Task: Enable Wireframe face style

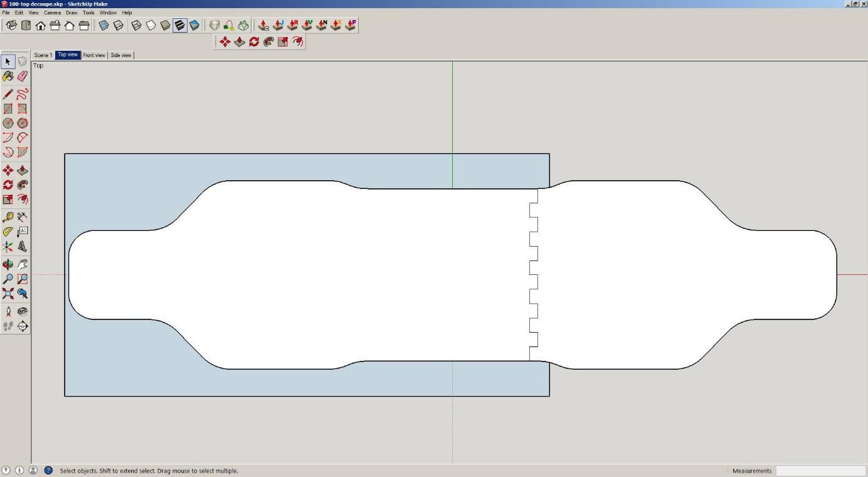Action: (x=136, y=26)
